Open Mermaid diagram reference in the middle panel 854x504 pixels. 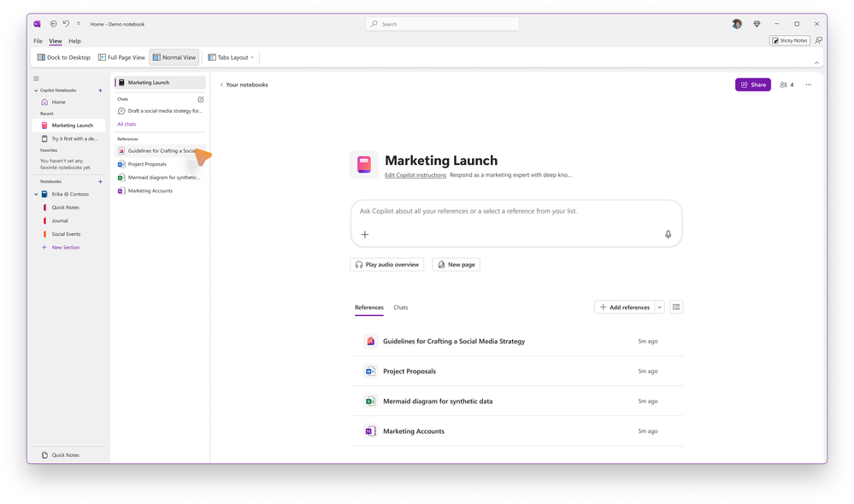click(x=160, y=178)
